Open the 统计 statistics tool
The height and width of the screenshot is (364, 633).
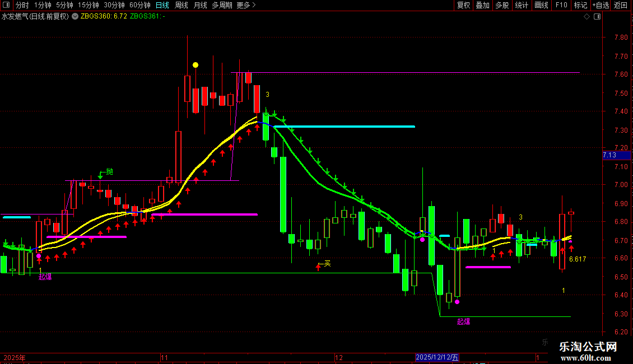tap(522, 5)
